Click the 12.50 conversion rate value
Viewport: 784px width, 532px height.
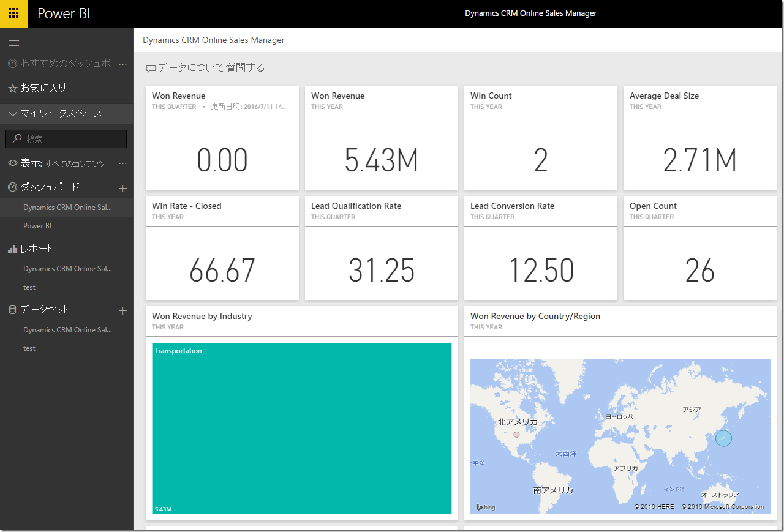click(541, 271)
